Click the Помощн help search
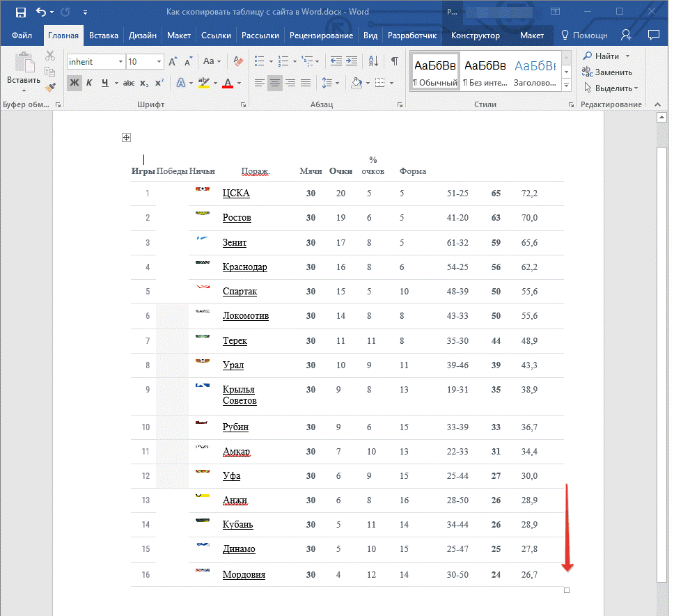This screenshot has height=616, width=674. (585, 35)
